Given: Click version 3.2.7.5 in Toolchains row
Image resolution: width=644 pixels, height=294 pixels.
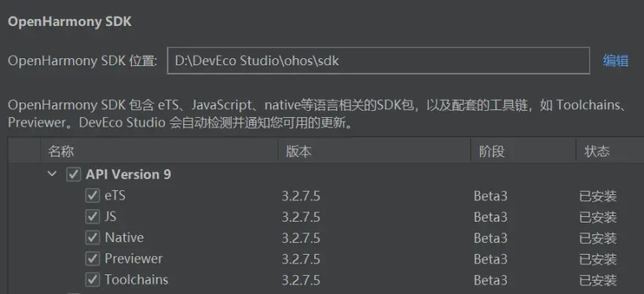Looking at the screenshot, I should pos(301,280).
